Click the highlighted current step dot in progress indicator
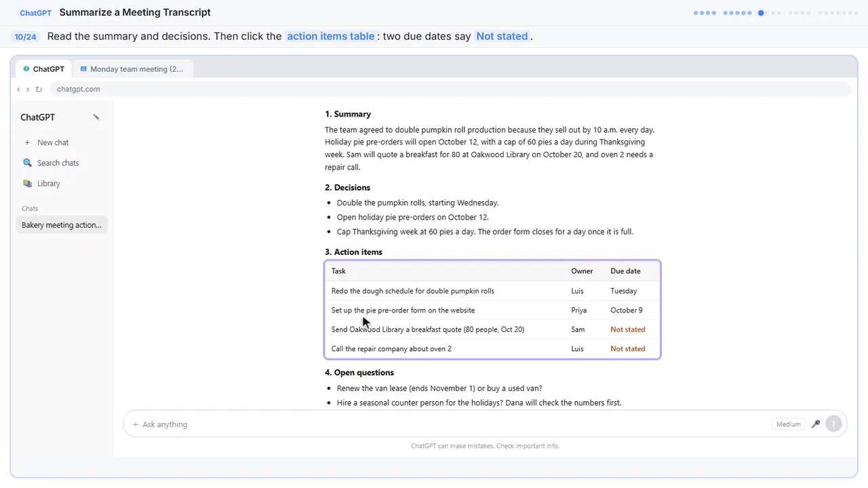The height and width of the screenshot is (488, 868). (761, 13)
